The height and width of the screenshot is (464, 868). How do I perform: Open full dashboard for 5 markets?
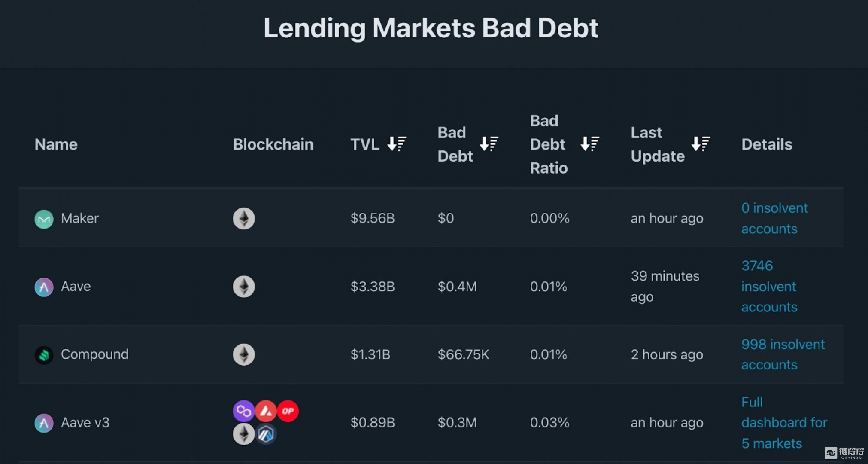783,423
